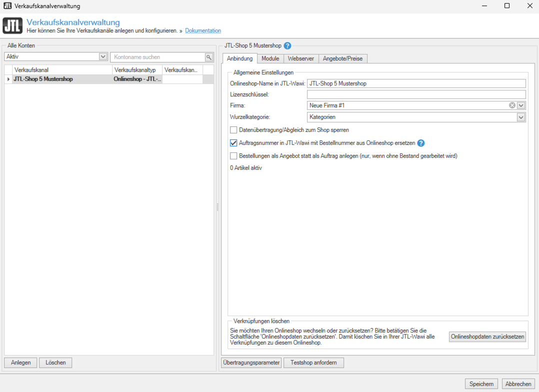Click the Anlegen button
The image size is (539, 392).
point(20,363)
